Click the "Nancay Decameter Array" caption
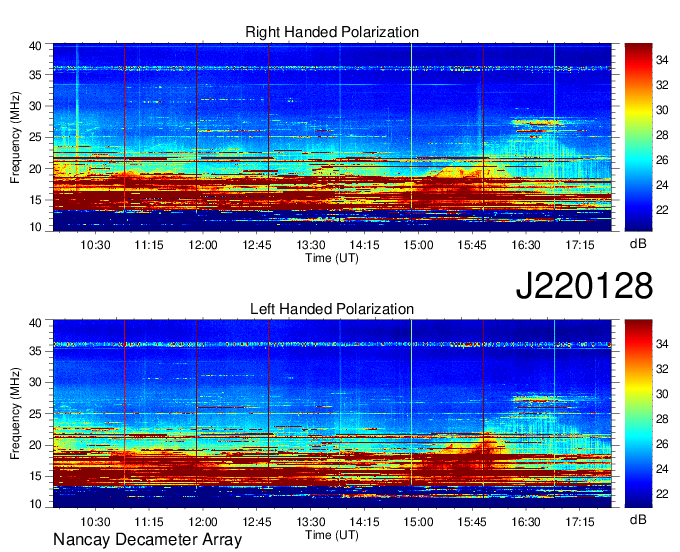This screenshot has width=680, height=552. pos(147,539)
